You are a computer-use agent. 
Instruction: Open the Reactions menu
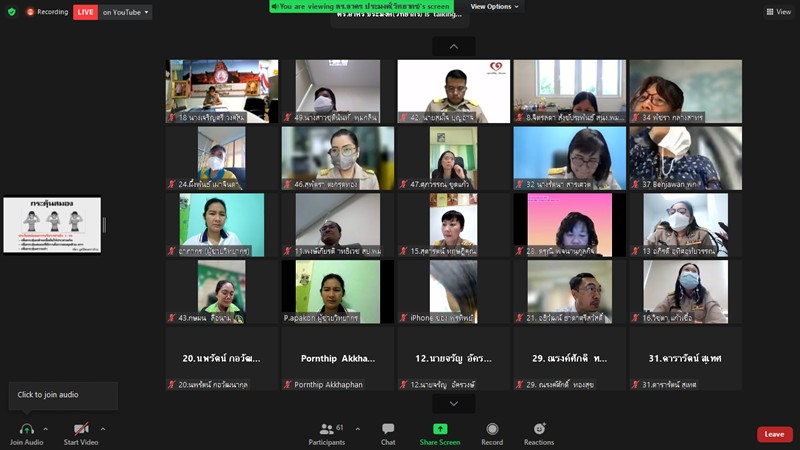pyautogui.click(x=539, y=434)
